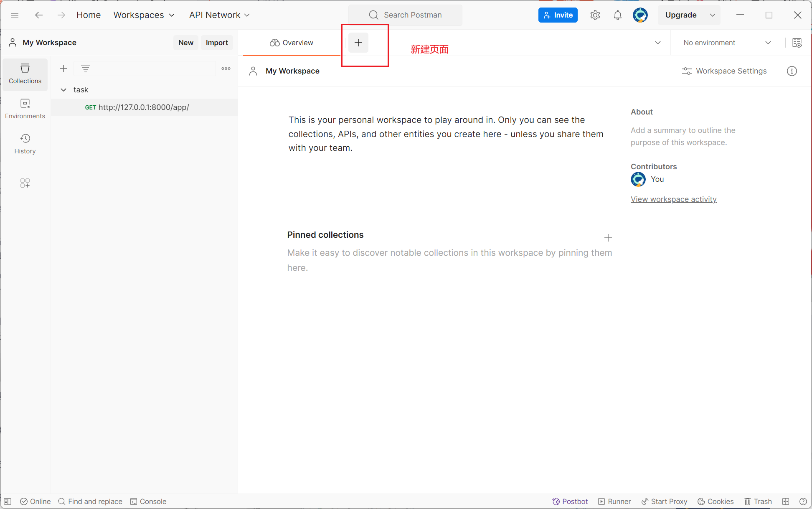The width and height of the screenshot is (812, 509).
Task: Create new collection with plus icon
Action: [63, 69]
